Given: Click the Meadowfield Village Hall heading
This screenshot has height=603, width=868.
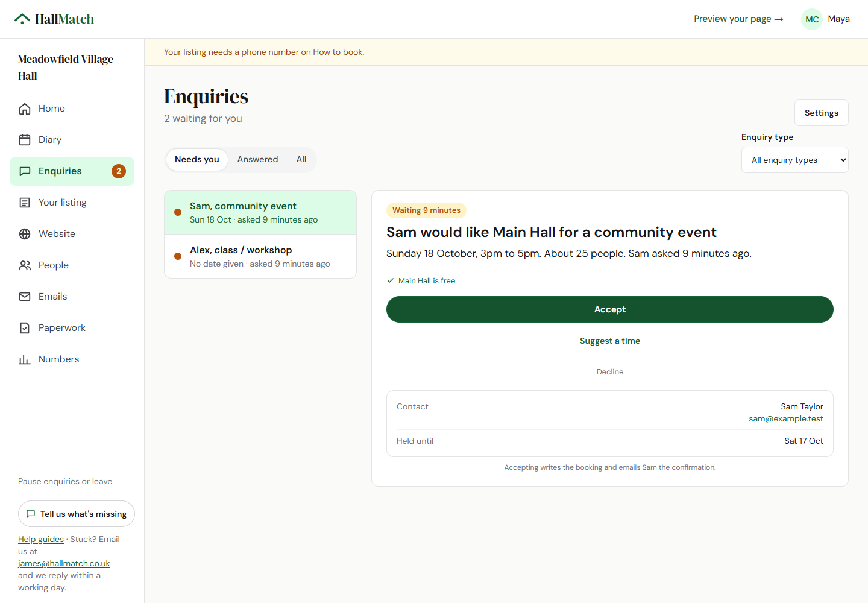Looking at the screenshot, I should coord(66,68).
